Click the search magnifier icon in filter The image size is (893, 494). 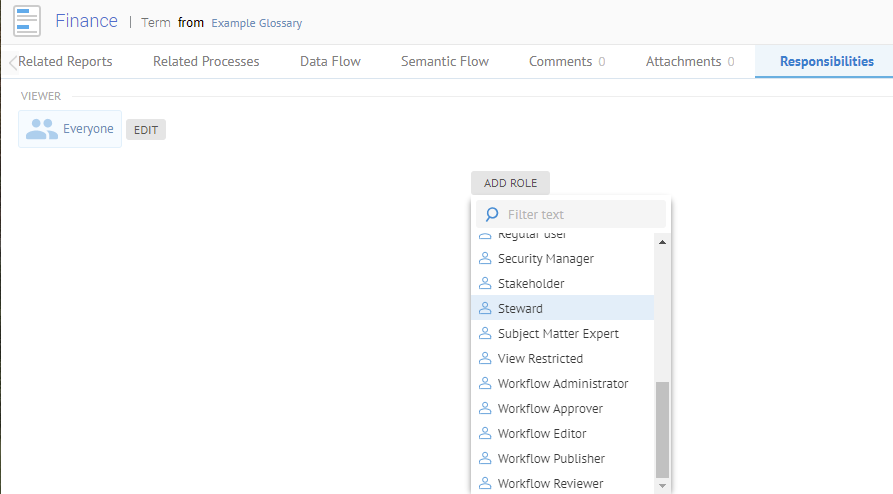[x=492, y=214]
